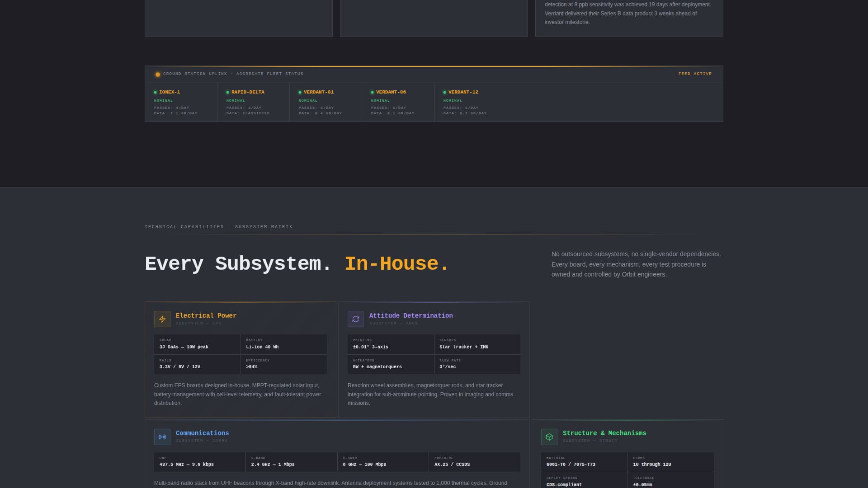Click the orange ground station uplink indicator
The image size is (868, 488).
point(157,74)
